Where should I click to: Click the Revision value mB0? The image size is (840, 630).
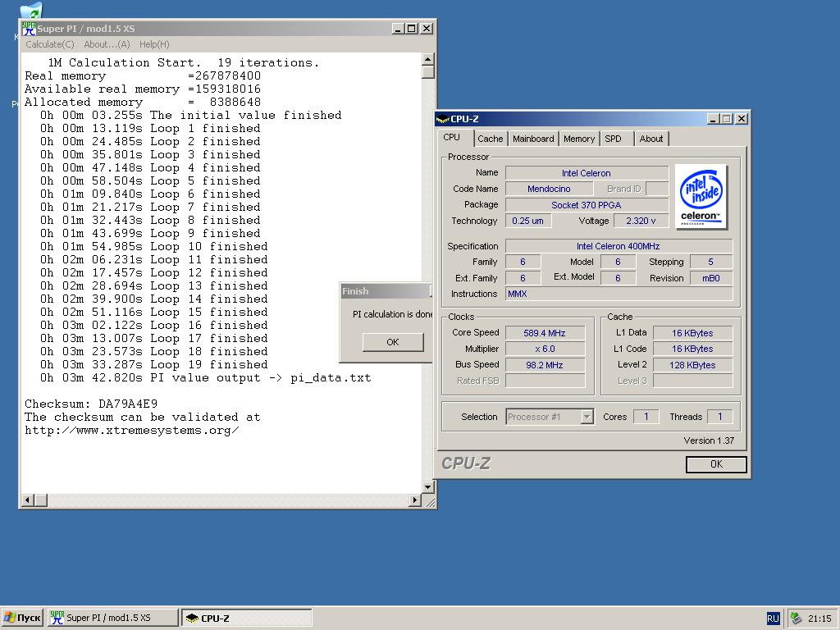tap(711, 278)
